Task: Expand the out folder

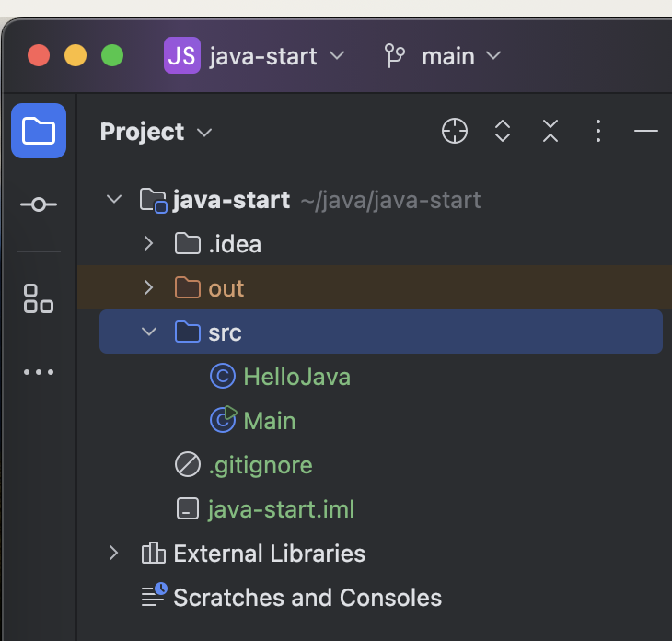Action: [148, 288]
